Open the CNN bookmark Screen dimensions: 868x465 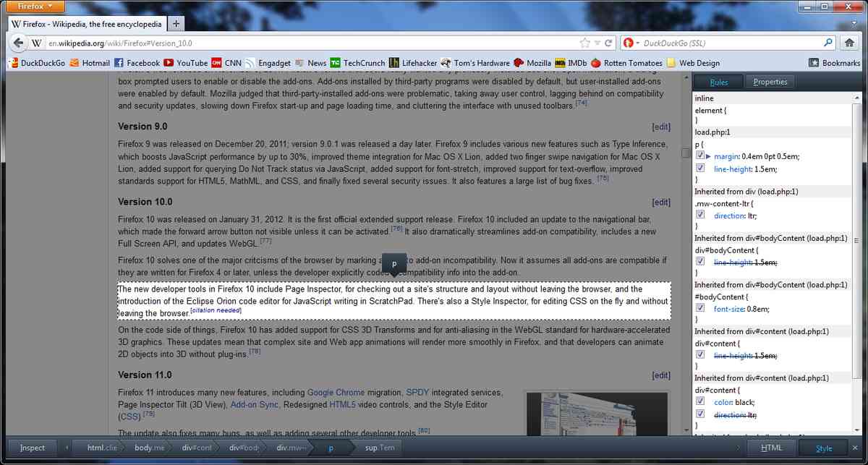[226, 63]
